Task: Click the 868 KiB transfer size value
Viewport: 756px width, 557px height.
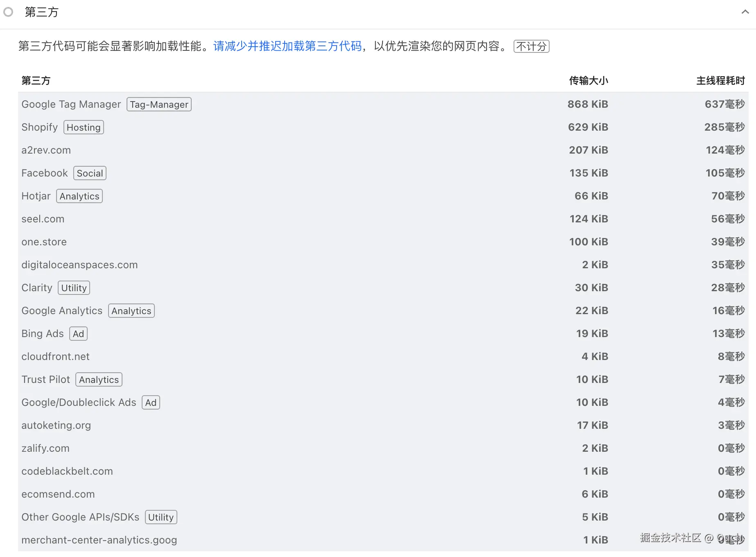Action: click(588, 104)
